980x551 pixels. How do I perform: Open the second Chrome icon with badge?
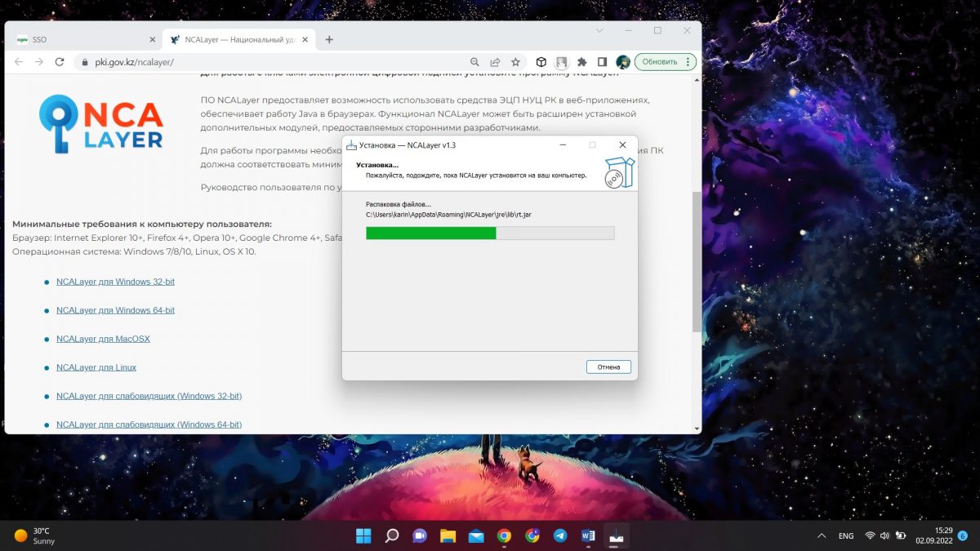pos(532,536)
